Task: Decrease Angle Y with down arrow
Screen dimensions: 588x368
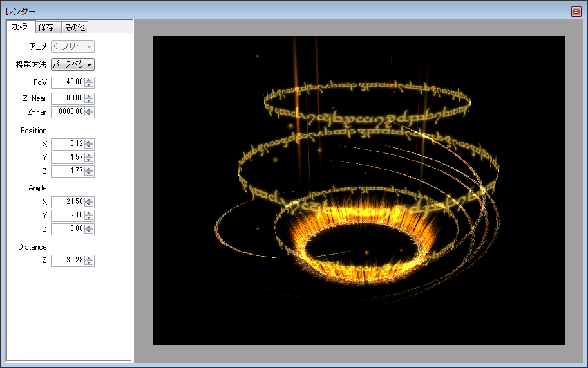Action: (x=89, y=218)
